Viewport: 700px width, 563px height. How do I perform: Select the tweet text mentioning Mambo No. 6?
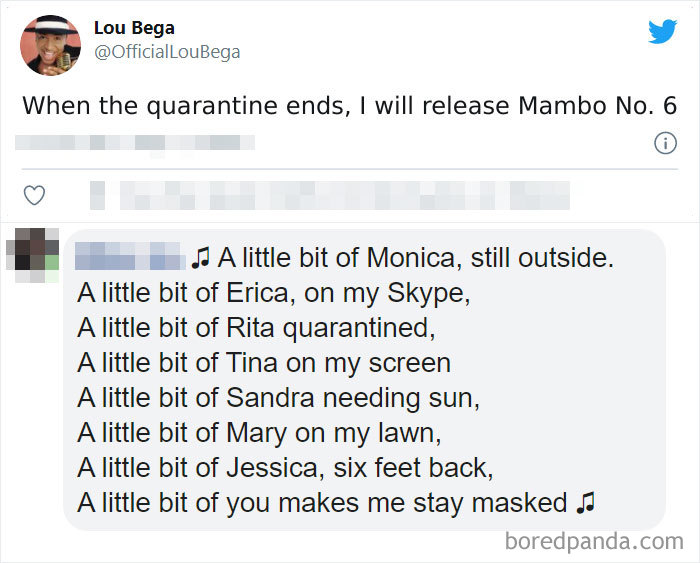pyautogui.click(x=350, y=105)
